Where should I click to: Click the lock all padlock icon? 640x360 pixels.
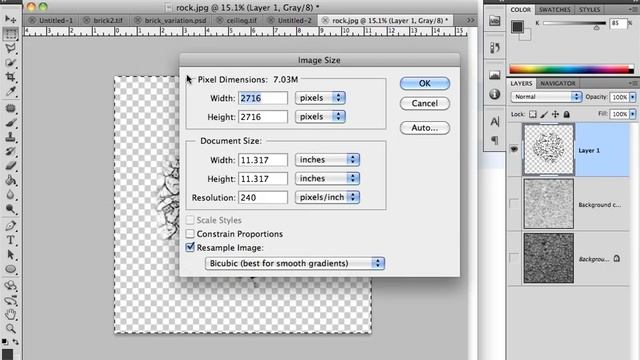click(x=567, y=114)
